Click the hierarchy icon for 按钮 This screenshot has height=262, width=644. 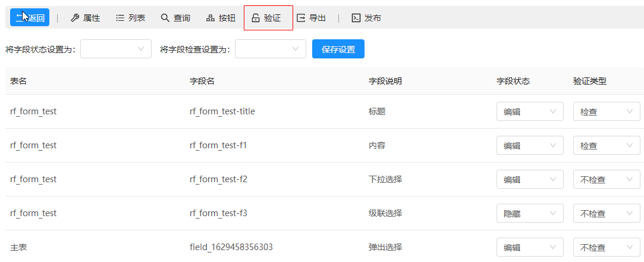click(211, 18)
